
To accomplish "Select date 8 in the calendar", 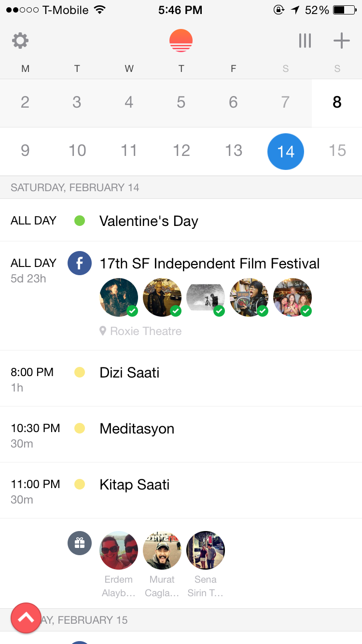I will pos(337,102).
